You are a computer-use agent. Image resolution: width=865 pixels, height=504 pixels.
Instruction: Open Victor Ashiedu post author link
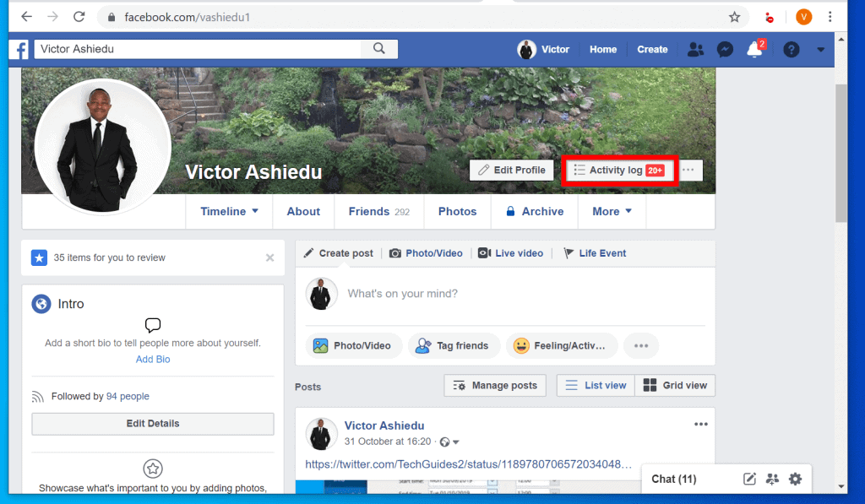tap(384, 425)
